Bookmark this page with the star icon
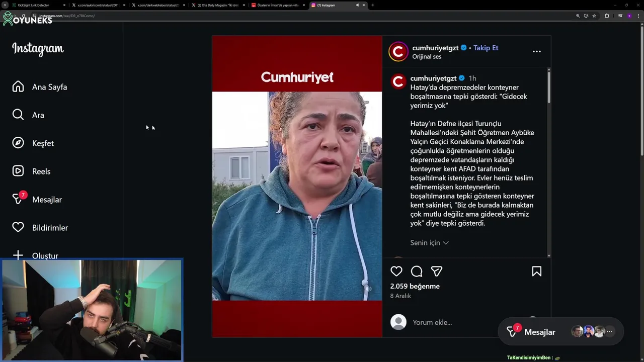Image resolution: width=644 pixels, height=362 pixels. click(594, 16)
